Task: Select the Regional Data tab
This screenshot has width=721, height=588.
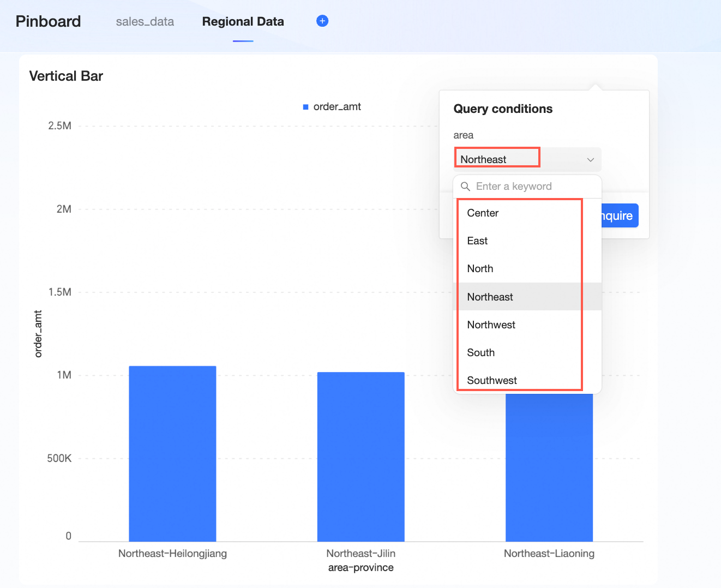Action: pos(243,22)
